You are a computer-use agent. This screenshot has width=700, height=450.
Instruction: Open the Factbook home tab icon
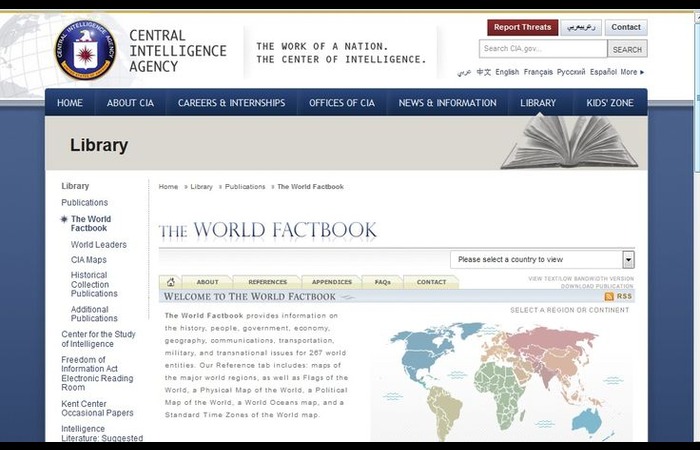point(171,282)
